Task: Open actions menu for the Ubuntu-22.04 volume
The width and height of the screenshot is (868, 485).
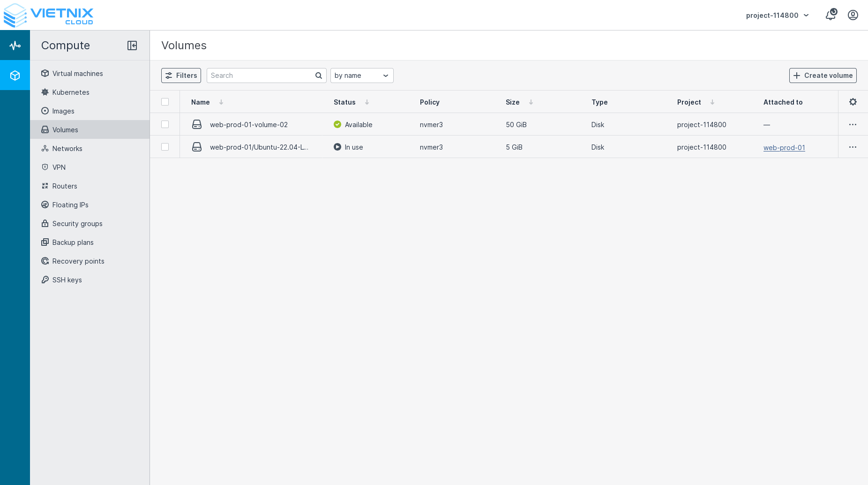Action: click(x=853, y=147)
